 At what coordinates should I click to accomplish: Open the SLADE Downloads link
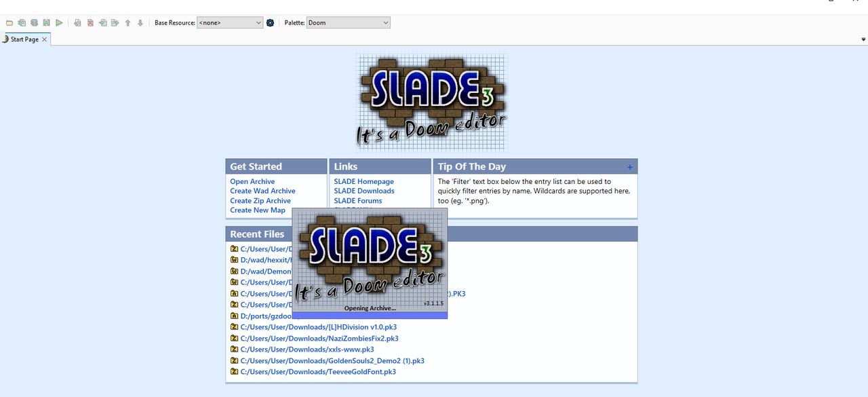click(x=364, y=191)
